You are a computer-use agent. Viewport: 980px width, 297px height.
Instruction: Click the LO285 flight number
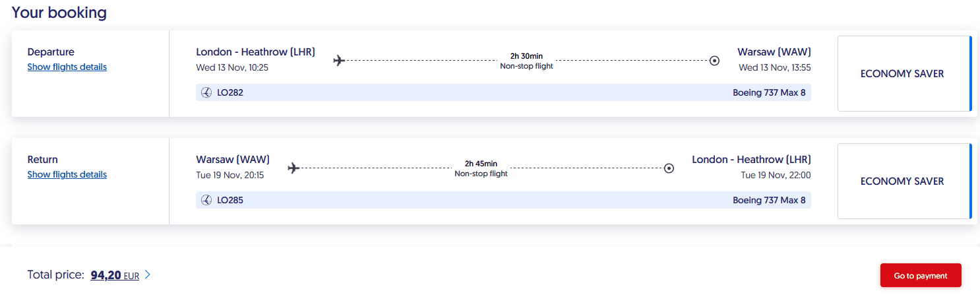230,200
